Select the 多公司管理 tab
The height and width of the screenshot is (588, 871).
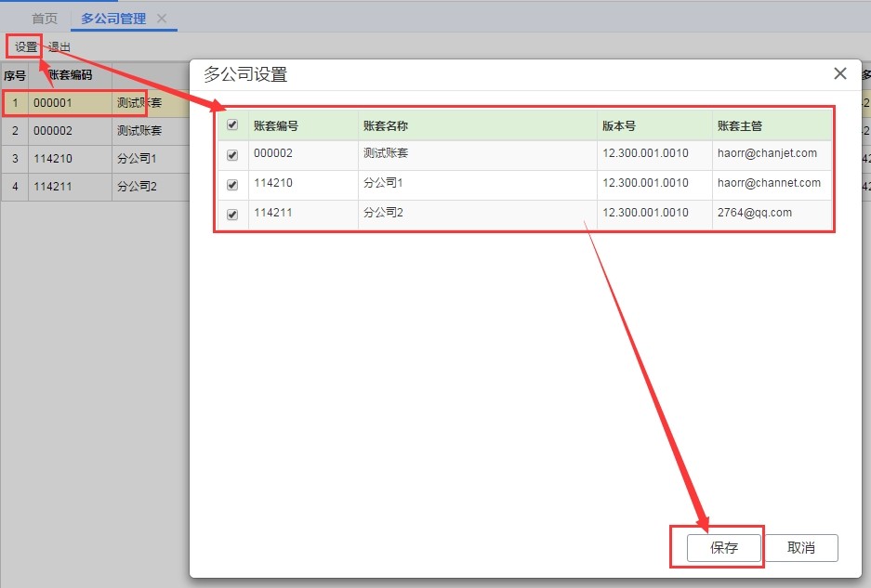click(113, 19)
